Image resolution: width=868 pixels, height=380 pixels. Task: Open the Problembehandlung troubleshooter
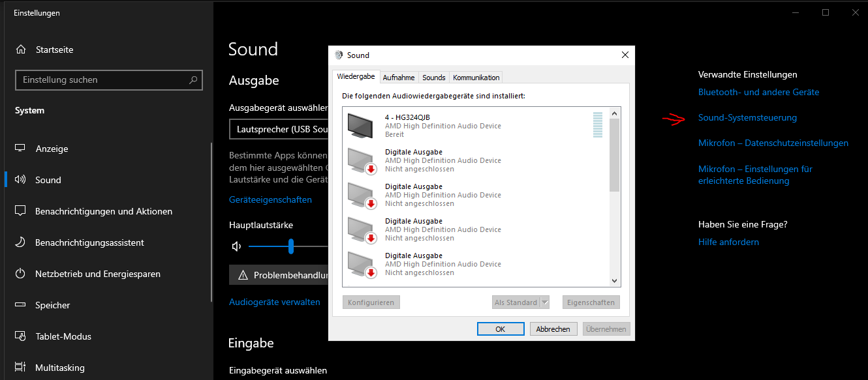tap(279, 275)
